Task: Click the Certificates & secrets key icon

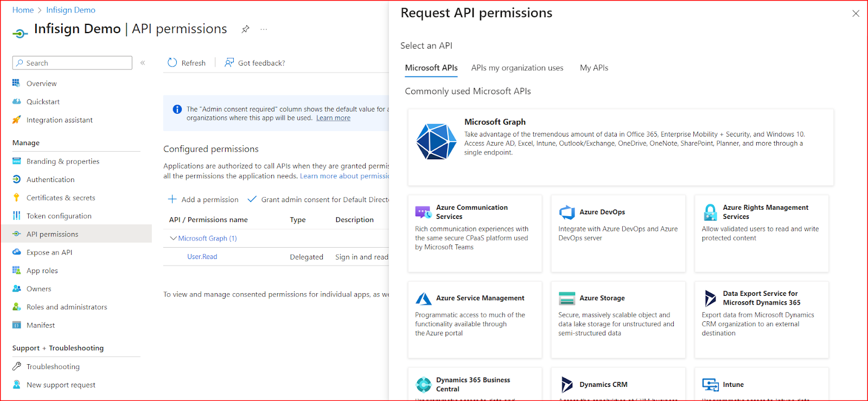Action: pos(16,198)
